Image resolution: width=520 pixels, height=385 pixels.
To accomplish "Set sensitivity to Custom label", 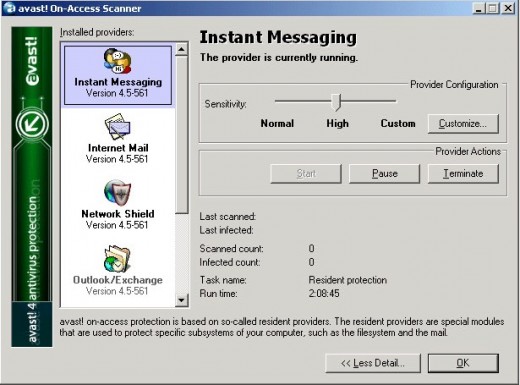I will click(398, 123).
